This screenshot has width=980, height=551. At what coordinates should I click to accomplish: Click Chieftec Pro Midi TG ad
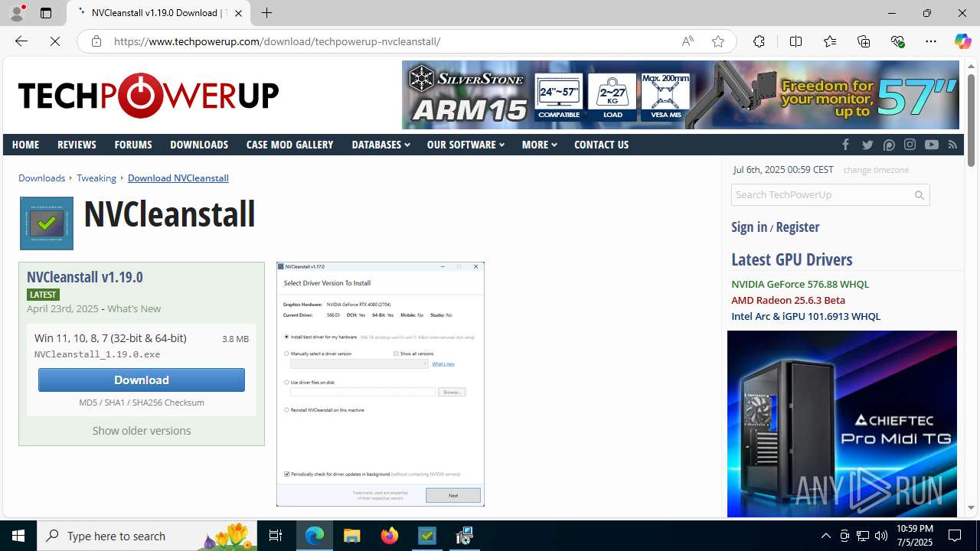[842, 424]
